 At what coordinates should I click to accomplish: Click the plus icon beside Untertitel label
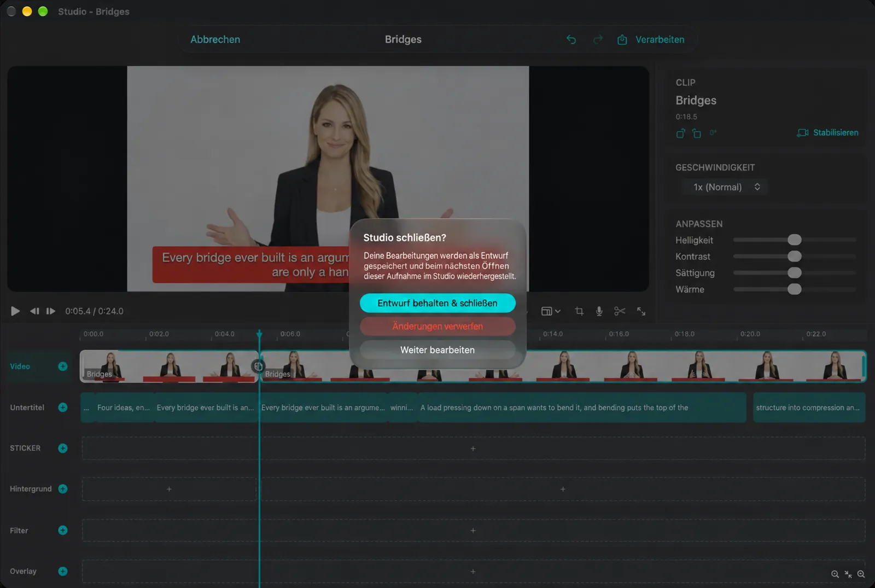63,407
